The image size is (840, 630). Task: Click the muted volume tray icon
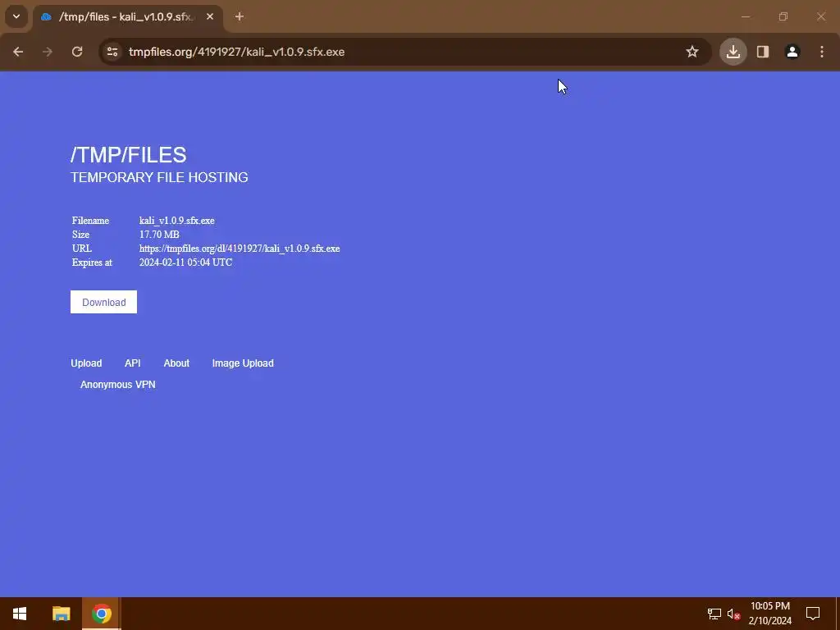click(x=733, y=614)
